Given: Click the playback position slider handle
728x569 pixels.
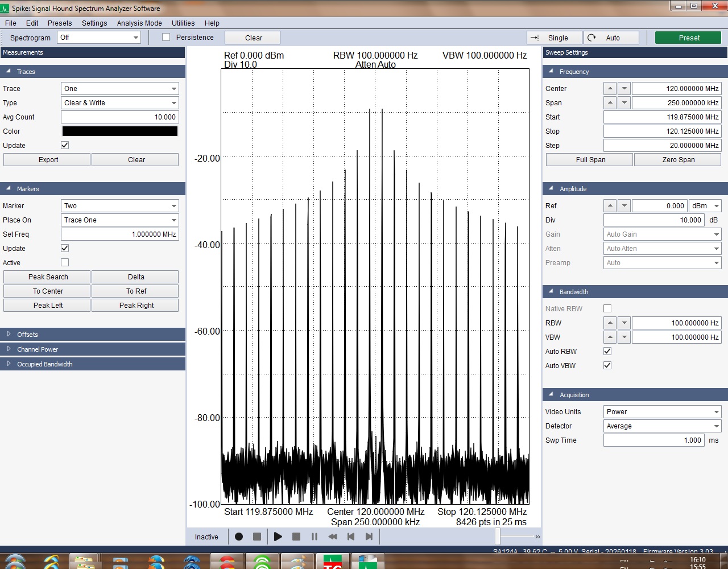Looking at the screenshot, I should point(498,537).
